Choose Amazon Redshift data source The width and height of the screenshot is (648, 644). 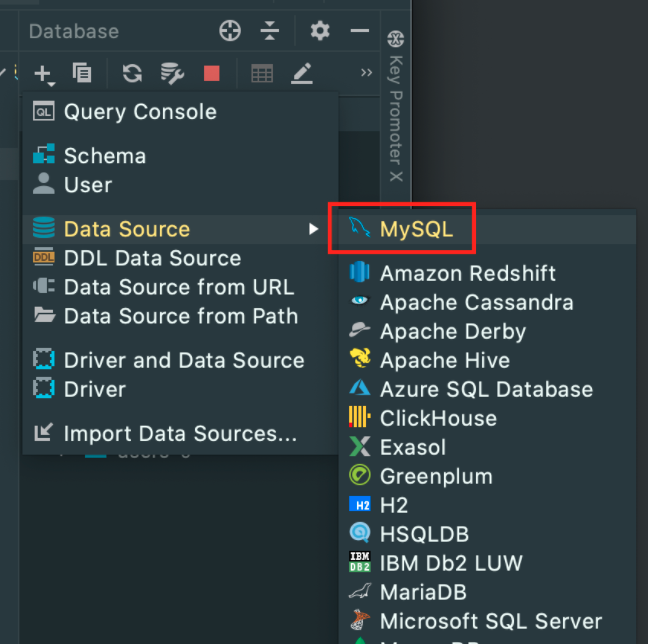pos(488,273)
